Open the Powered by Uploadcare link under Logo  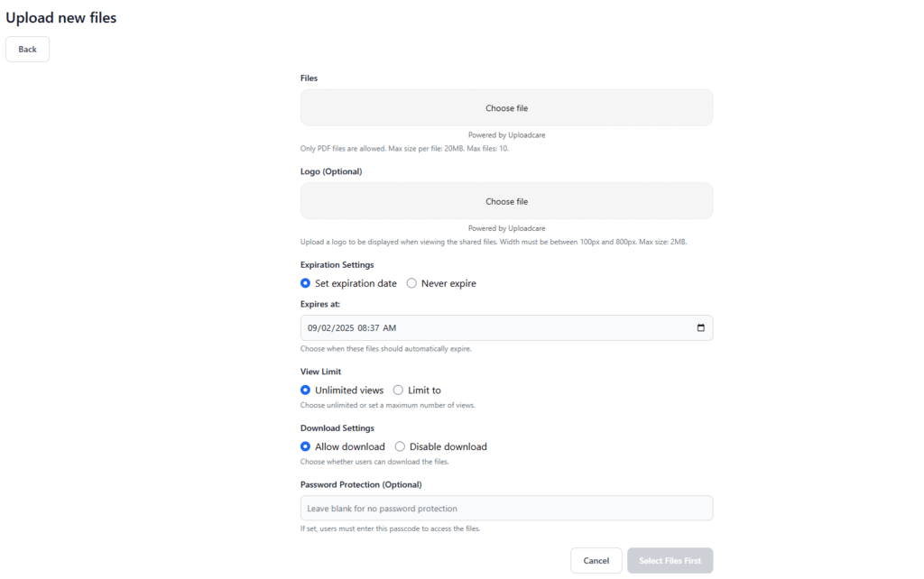coord(506,227)
